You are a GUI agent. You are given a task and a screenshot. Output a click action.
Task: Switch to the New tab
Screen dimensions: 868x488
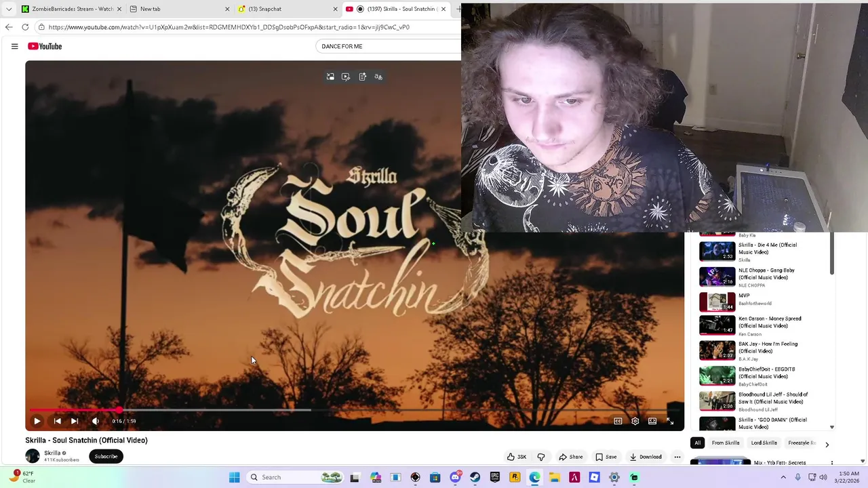click(179, 9)
